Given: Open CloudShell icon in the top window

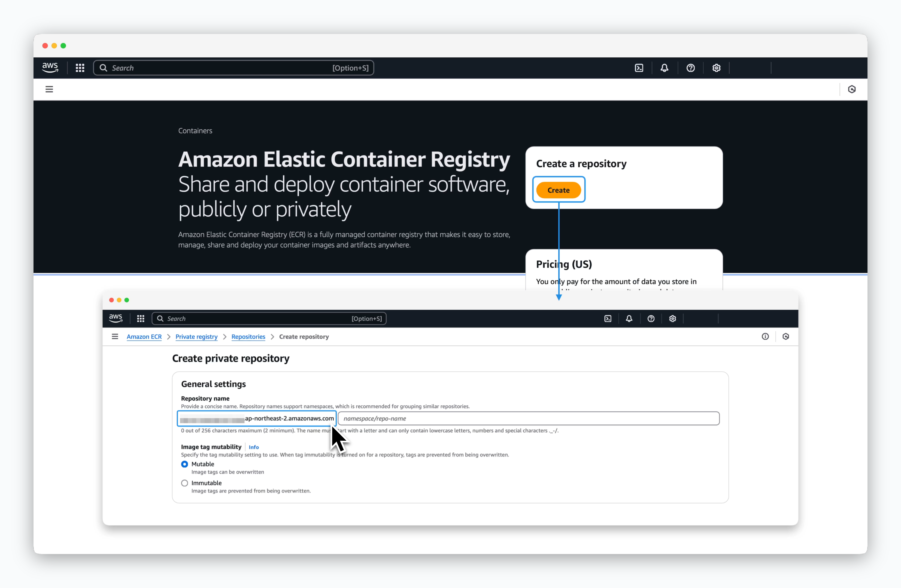Looking at the screenshot, I should 639,68.
